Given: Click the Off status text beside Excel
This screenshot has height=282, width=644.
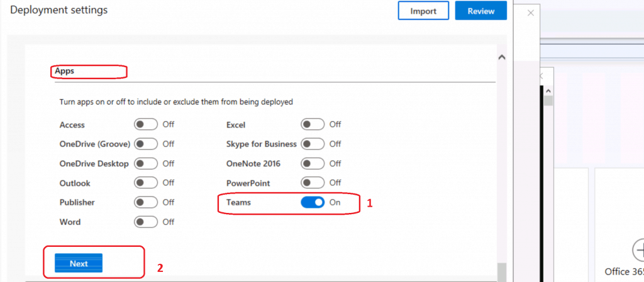Looking at the screenshot, I should pyautogui.click(x=335, y=124).
